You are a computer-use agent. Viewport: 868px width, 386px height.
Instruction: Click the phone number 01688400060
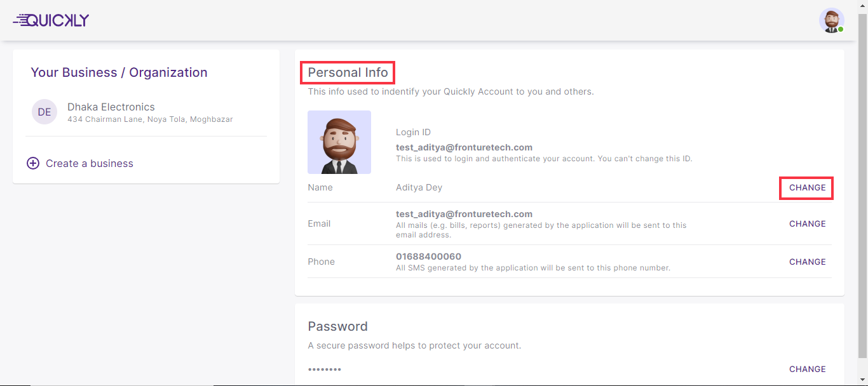(x=428, y=256)
